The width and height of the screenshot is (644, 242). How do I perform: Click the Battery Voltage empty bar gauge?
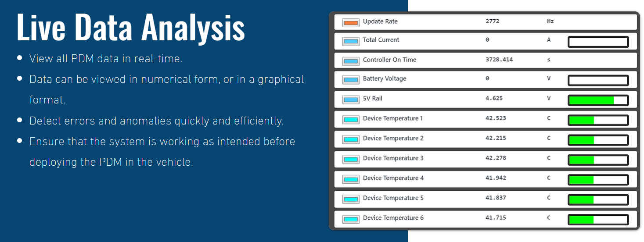click(598, 81)
